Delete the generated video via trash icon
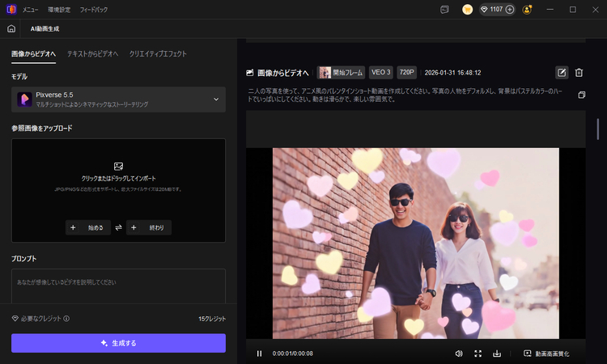Viewport: 607px width, 364px height. click(x=579, y=72)
